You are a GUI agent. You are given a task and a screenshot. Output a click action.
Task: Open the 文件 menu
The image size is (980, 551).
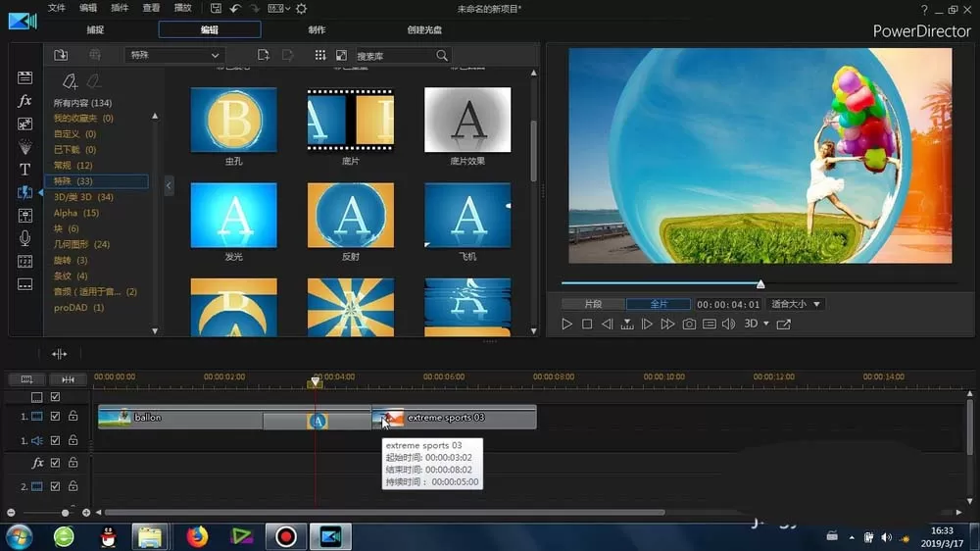click(56, 8)
